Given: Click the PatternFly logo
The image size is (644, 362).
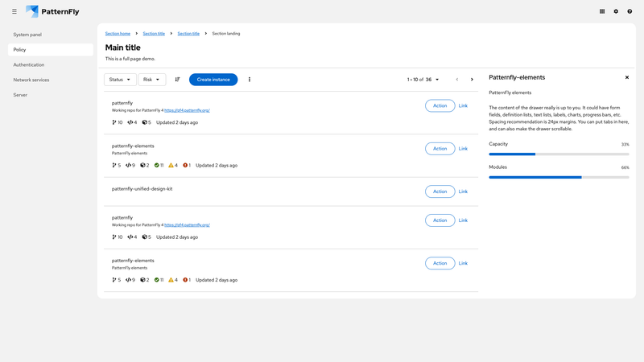Looking at the screenshot, I should [52, 11].
